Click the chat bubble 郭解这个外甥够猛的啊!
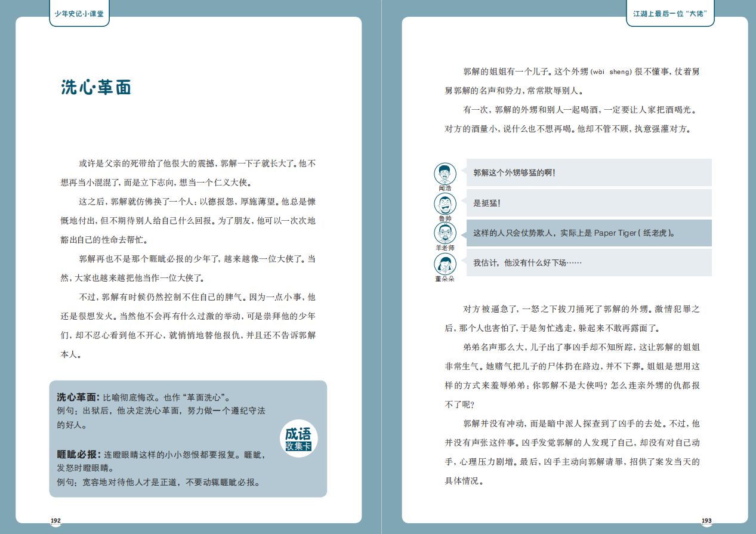The image size is (756, 534). coord(589,172)
